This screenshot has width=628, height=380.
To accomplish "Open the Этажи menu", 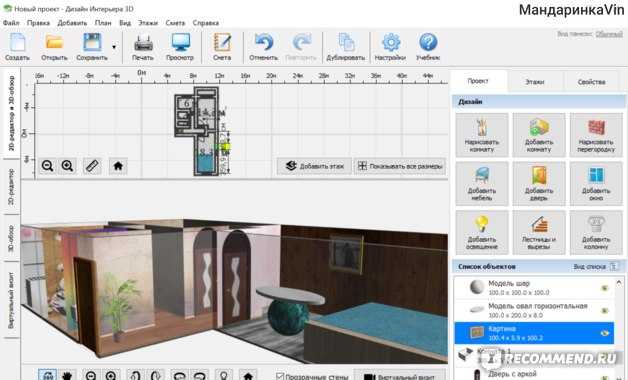I will (147, 23).
